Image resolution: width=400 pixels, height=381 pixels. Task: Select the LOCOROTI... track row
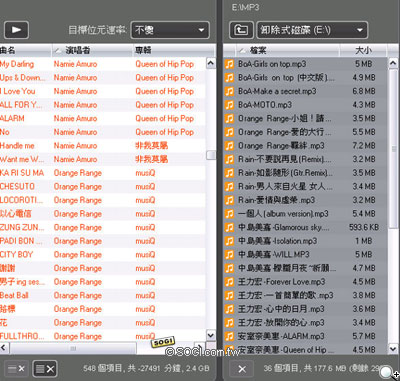point(103,200)
